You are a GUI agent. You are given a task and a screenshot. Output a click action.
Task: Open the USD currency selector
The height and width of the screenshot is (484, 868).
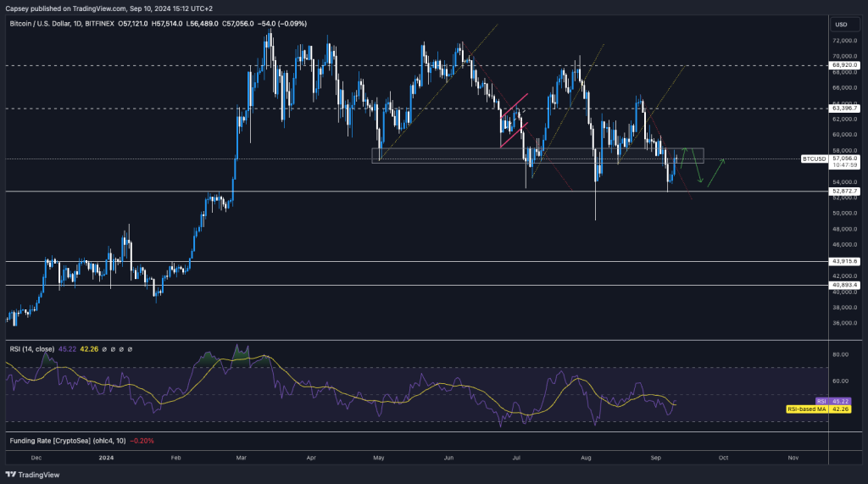pos(841,24)
